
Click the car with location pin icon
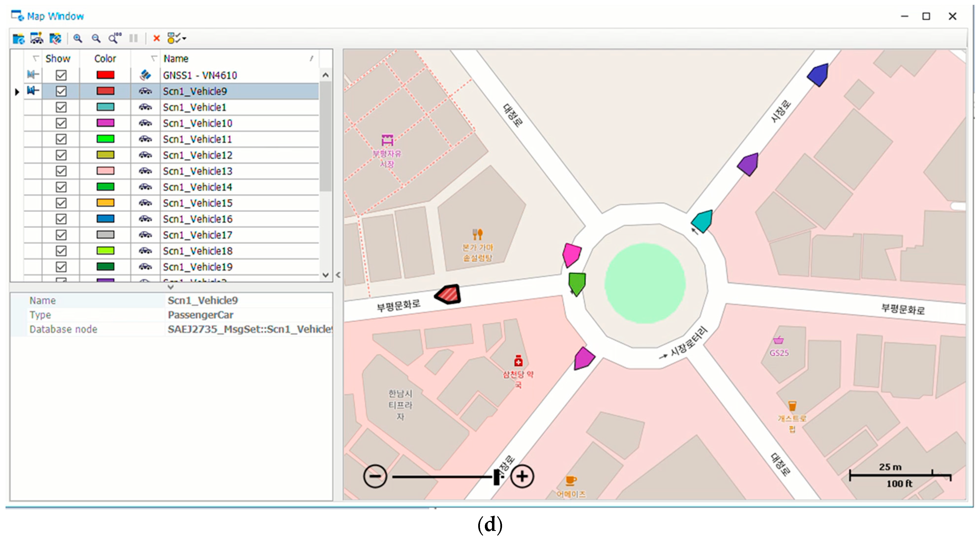pyautogui.click(x=37, y=38)
